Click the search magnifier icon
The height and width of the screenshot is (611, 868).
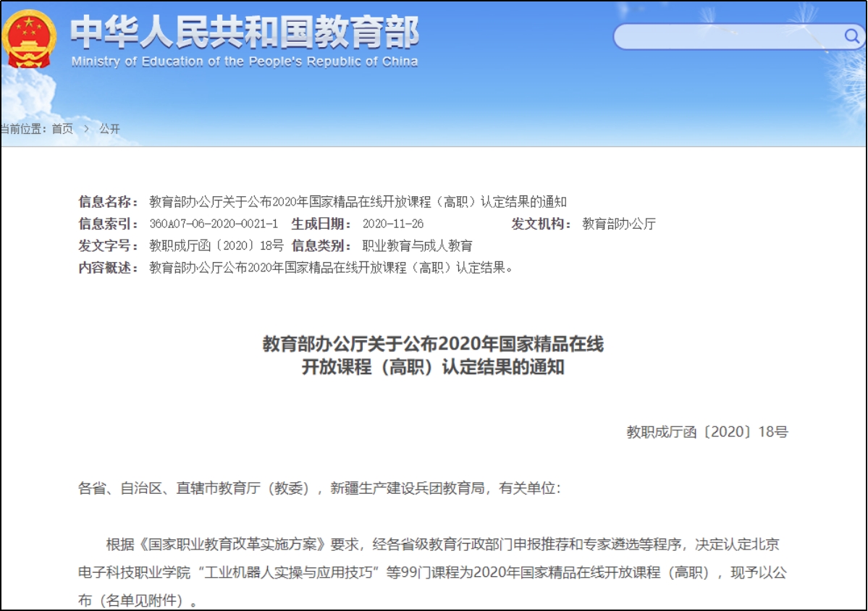pos(851,36)
